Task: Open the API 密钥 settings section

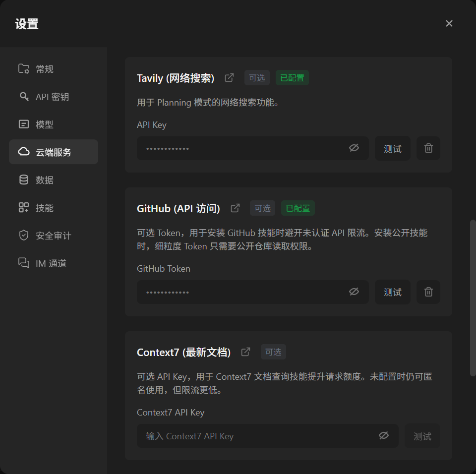Action: tap(54, 97)
